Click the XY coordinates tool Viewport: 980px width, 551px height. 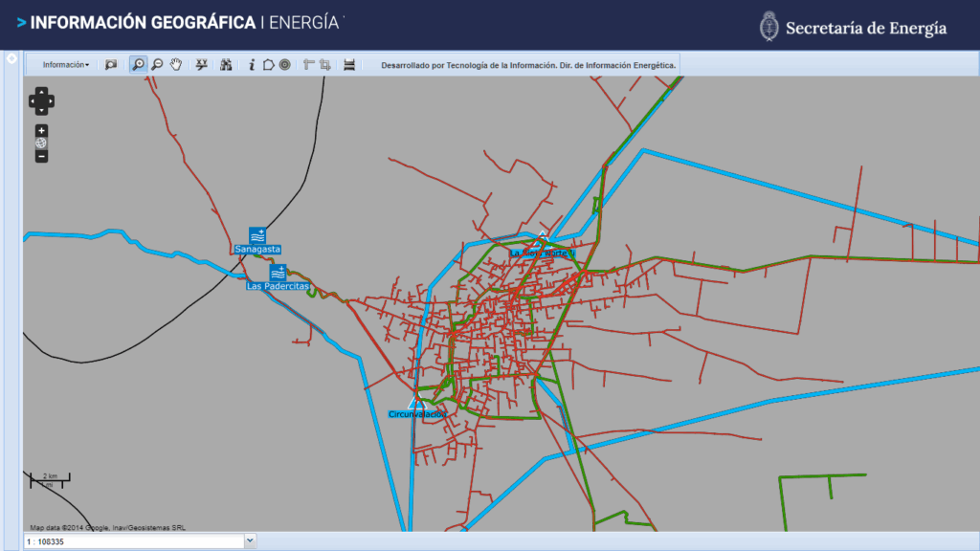(202, 65)
